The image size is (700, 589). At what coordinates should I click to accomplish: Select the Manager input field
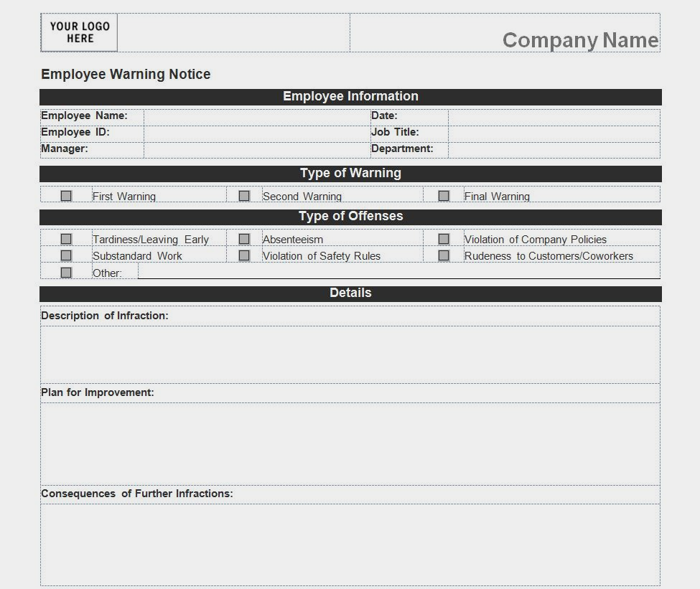pyautogui.click(x=256, y=149)
